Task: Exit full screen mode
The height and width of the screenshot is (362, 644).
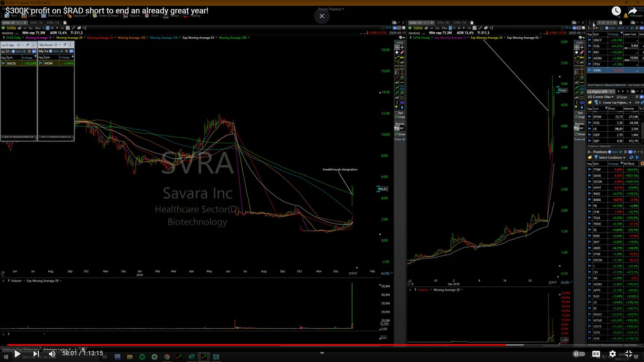Action: (x=629, y=354)
